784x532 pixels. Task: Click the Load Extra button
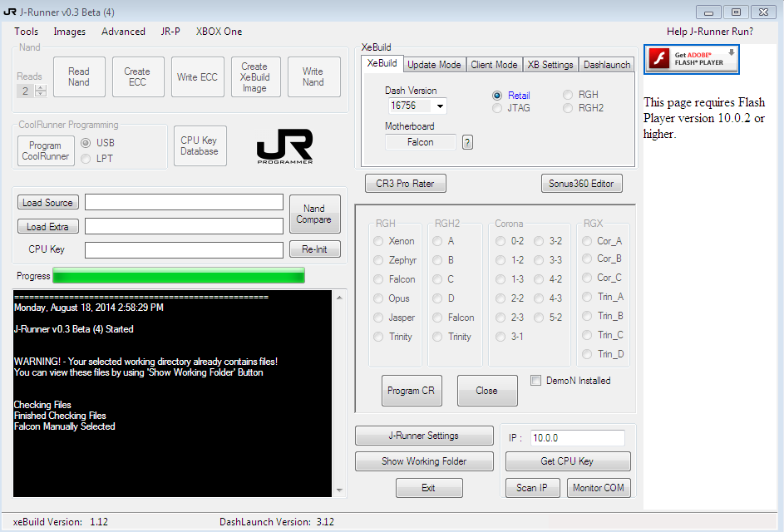[x=48, y=226]
